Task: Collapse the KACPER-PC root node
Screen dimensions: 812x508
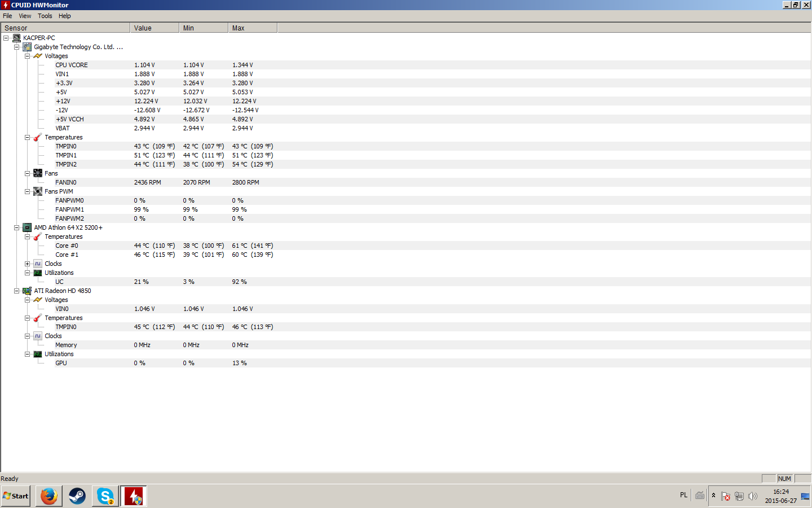Action: 6,38
